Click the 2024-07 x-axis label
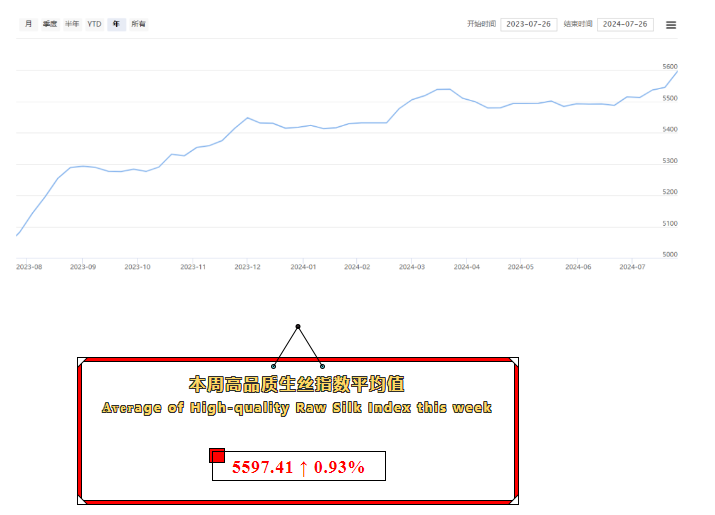 [x=632, y=267]
